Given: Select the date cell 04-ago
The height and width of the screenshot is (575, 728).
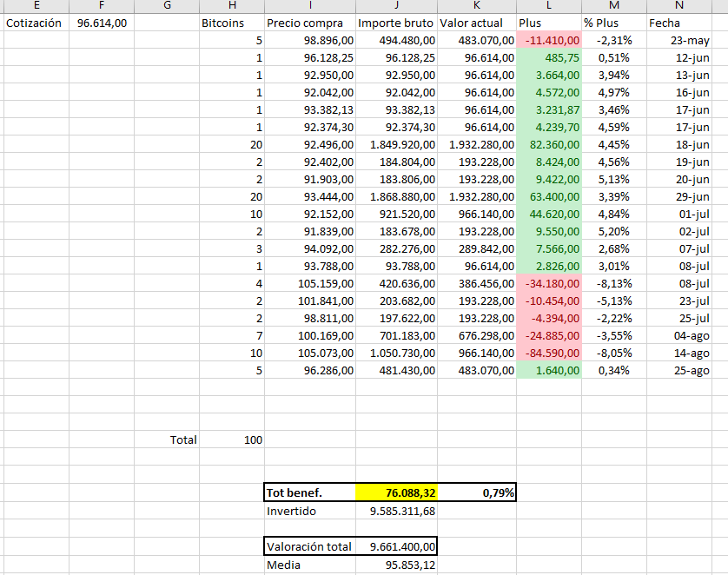Looking at the screenshot, I should pos(678,335).
